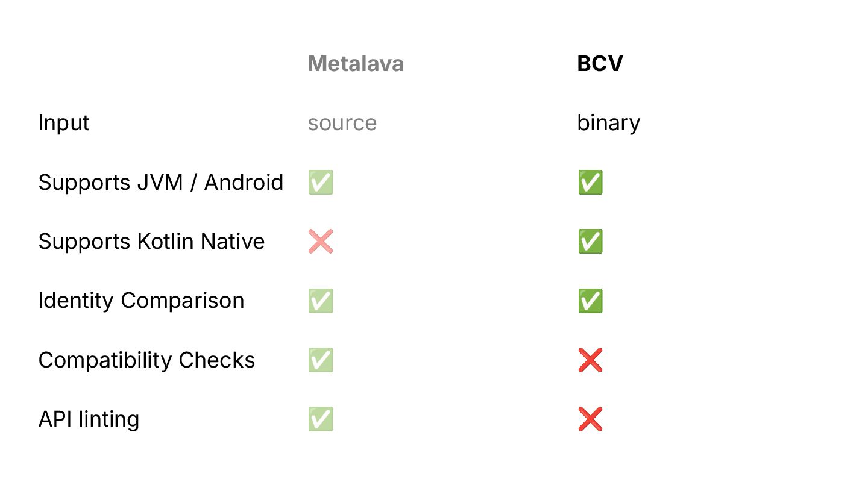868x488 pixels.
Task: Click the word source under Metalava
Action: 342,123
